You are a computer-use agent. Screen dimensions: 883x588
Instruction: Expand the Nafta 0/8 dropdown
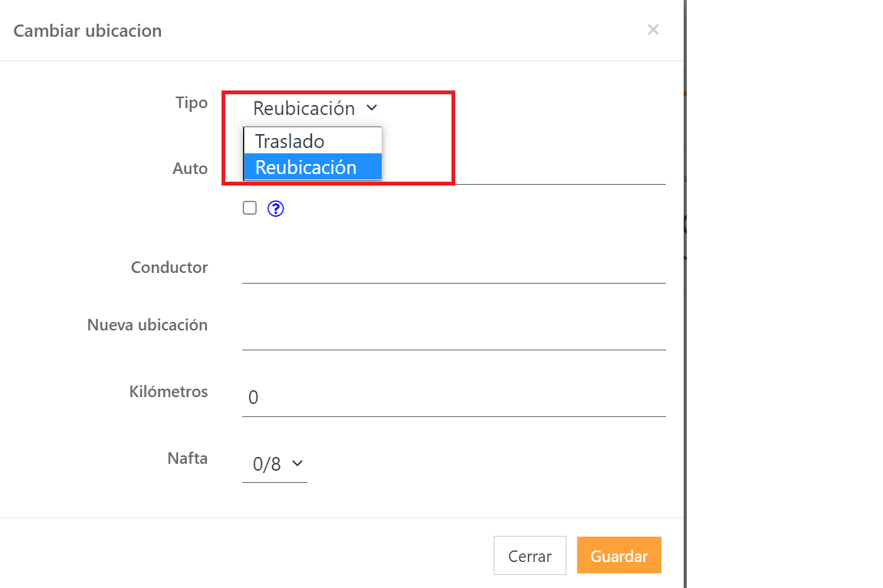(x=275, y=464)
